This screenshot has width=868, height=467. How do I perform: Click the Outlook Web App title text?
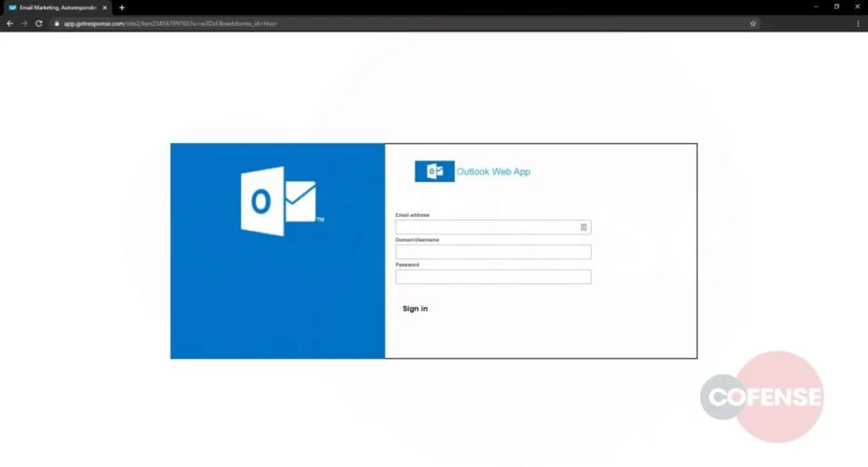click(493, 171)
